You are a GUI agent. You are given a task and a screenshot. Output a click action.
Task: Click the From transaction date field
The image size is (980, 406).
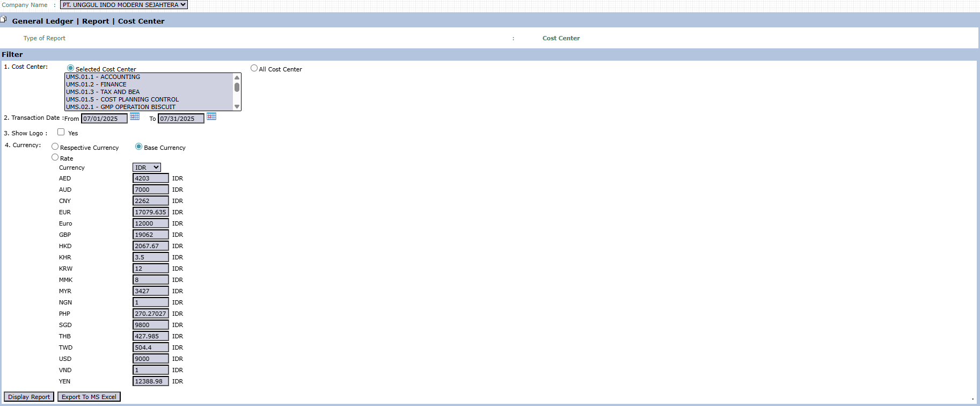pyautogui.click(x=104, y=119)
